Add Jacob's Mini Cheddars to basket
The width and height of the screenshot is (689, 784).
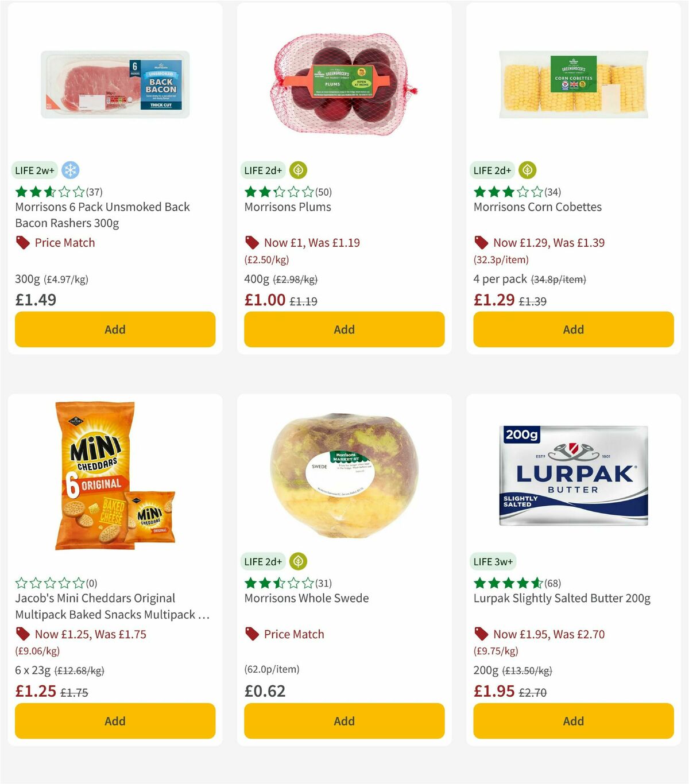(115, 721)
